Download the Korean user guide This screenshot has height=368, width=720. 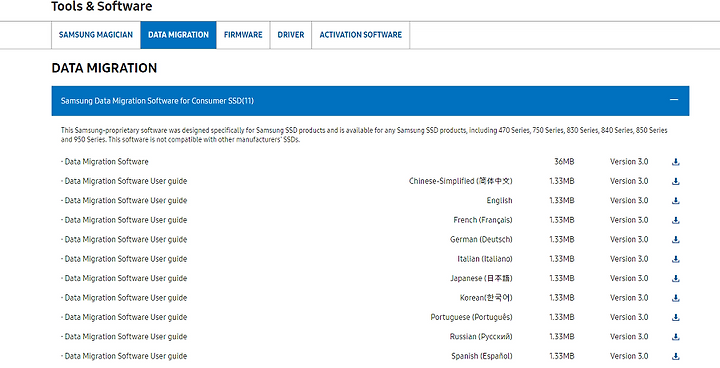coord(675,298)
